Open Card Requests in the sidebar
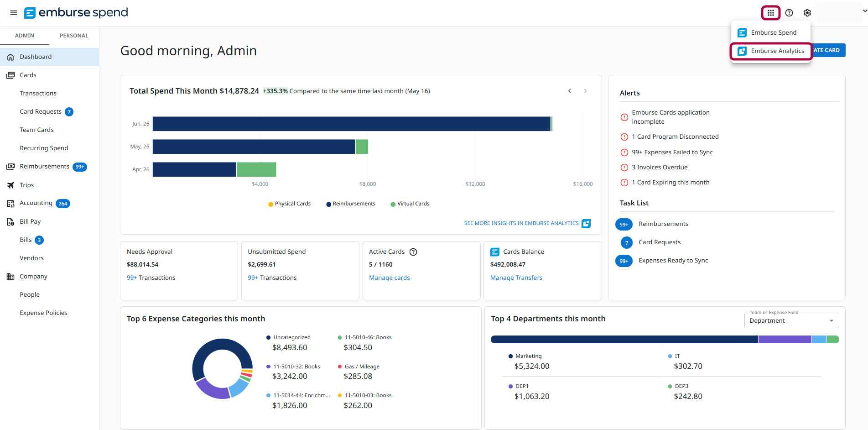Image resolution: width=868 pixels, height=430 pixels. 41,111
